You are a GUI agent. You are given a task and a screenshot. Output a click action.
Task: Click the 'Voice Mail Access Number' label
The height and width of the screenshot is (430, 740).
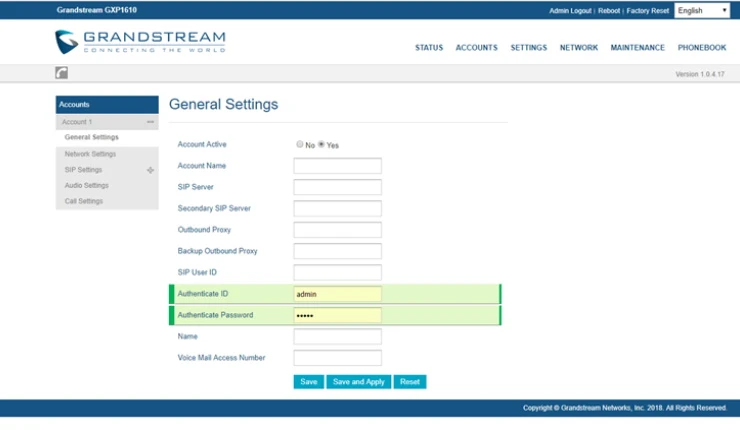tap(221, 358)
